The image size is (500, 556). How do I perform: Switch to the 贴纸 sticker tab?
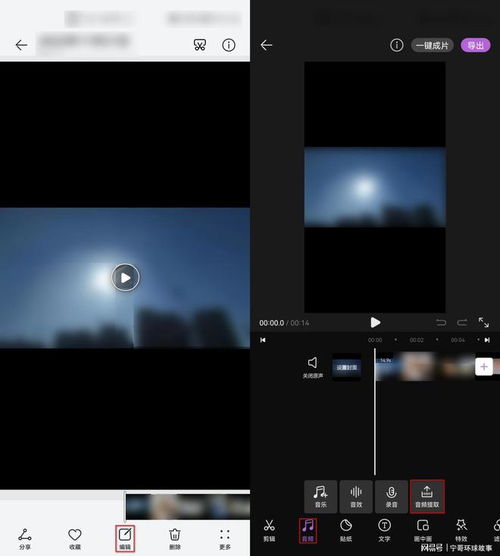(x=346, y=530)
